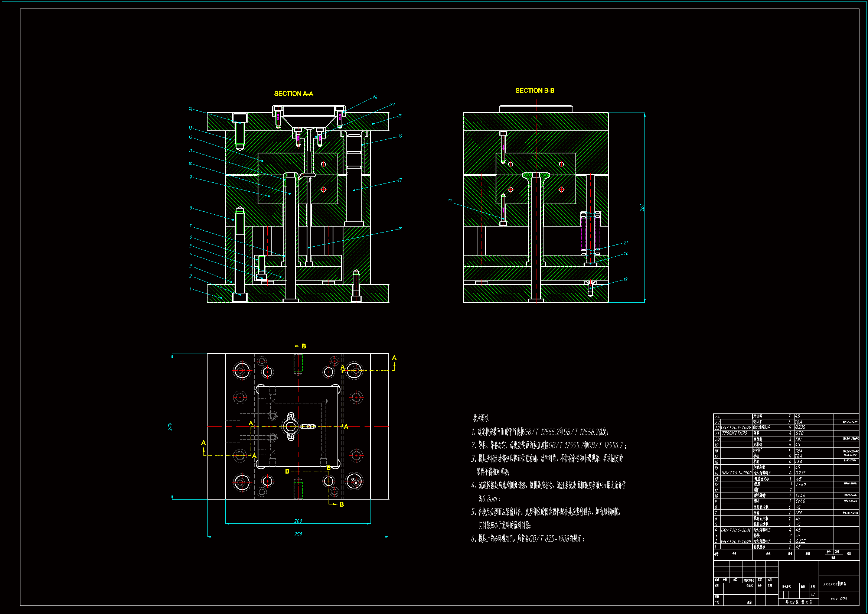Select balloon number 22 in Section B-B

click(x=450, y=201)
